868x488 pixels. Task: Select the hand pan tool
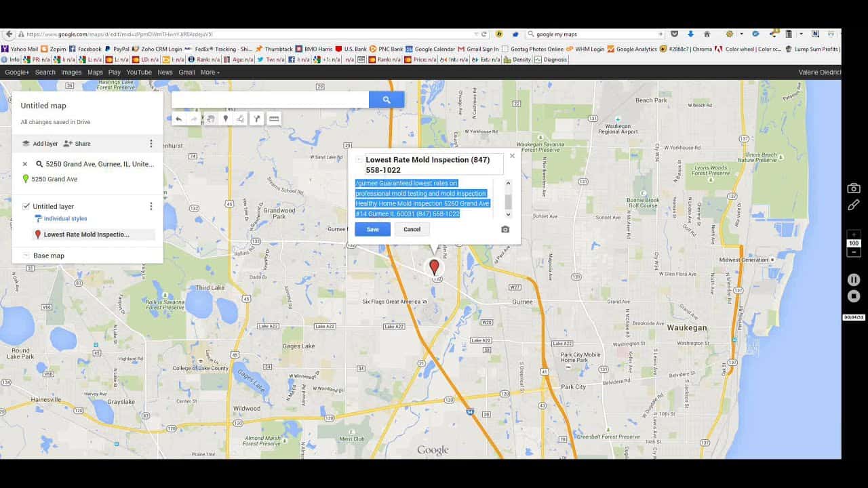[210, 119]
